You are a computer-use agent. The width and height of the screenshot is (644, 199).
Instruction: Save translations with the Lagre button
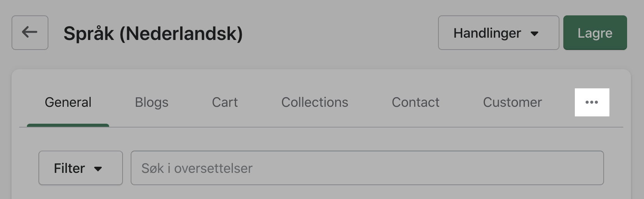click(595, 33)
